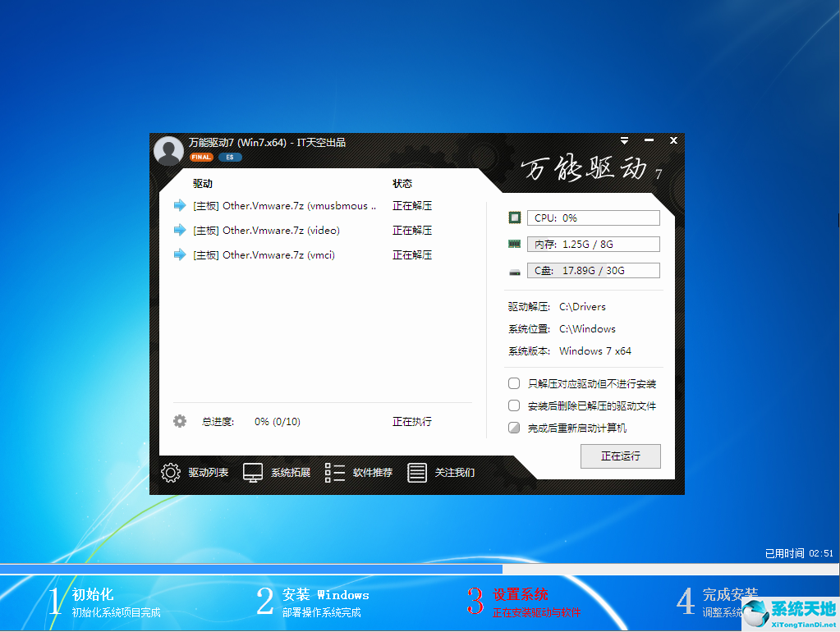
Task: Click the 万能驱动 7 calligraphy logo
Action: [x=592, y=169]
